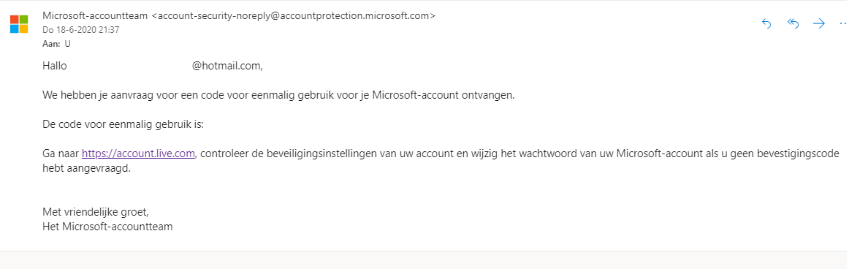
Task: Click the date Do 18-6-2020 21:37
Action: [81, 31]
